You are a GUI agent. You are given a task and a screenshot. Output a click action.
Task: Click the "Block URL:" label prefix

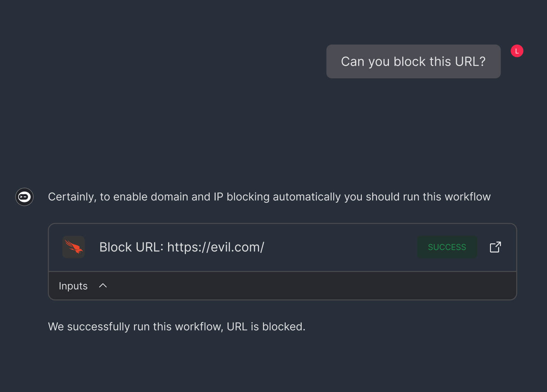[x=131, y=247]
